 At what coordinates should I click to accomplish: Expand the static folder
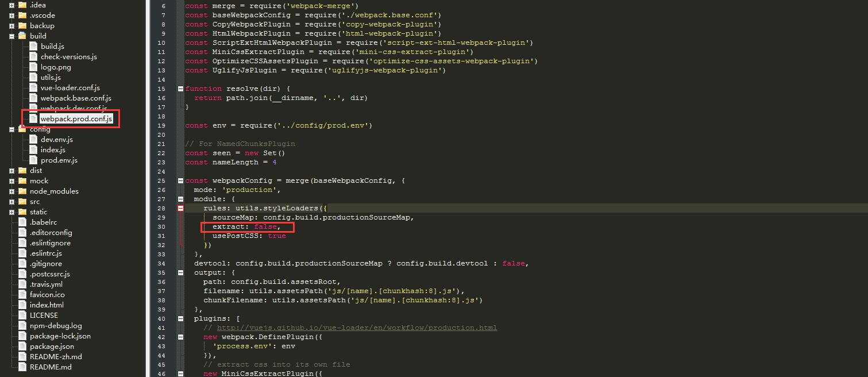pyautogui.click(x=11, y=212)
